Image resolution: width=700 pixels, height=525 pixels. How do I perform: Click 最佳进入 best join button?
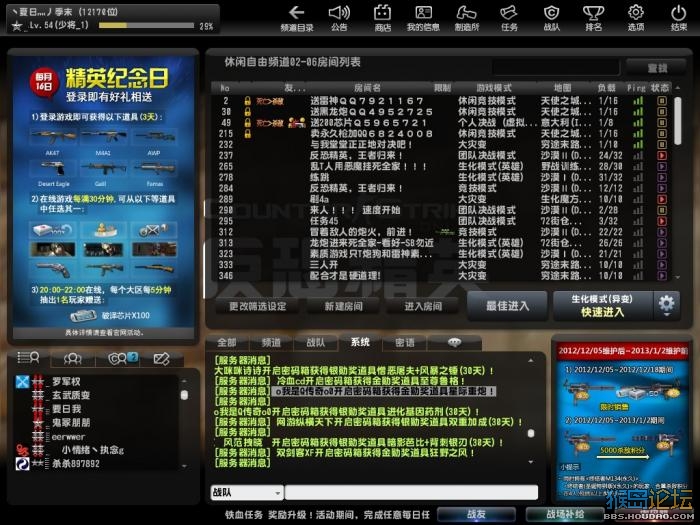point(507,306)
